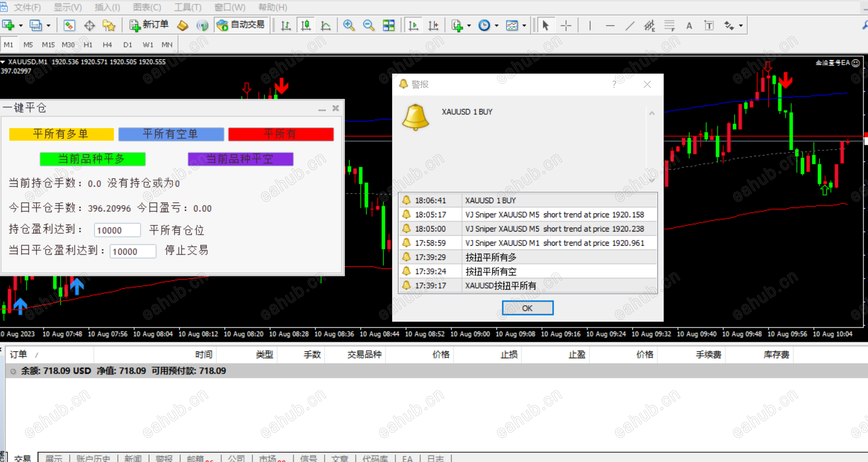Select the M5 timeframe button

[x=28, y=44]
